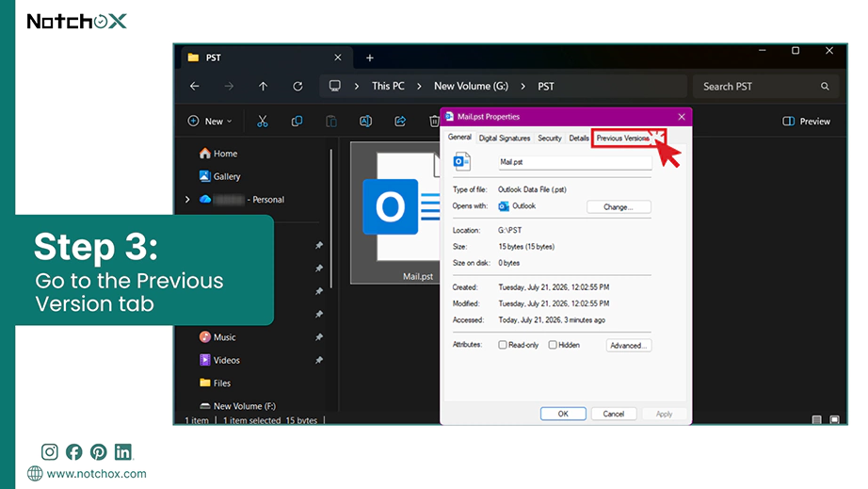Screen dimensions: 868x489
Task: Unpin the Videos quick access pin
Action: click(319, 360)
